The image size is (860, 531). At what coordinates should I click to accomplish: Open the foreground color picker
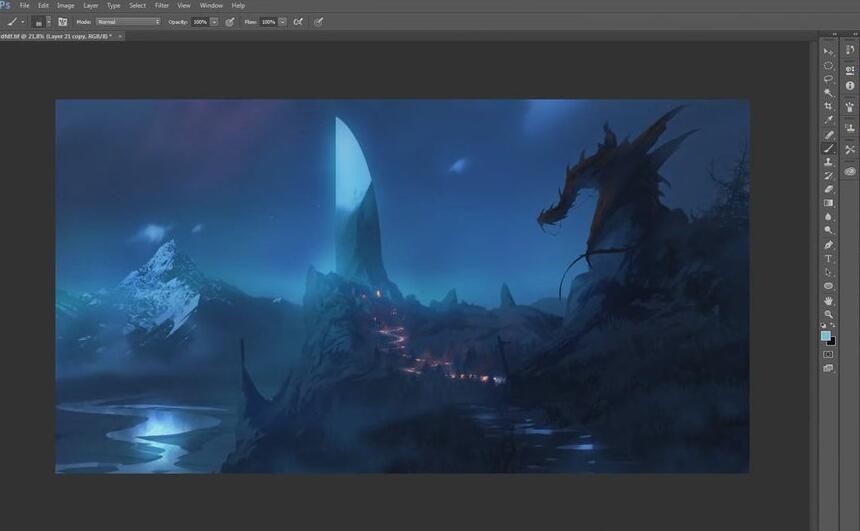pos(825,336)
